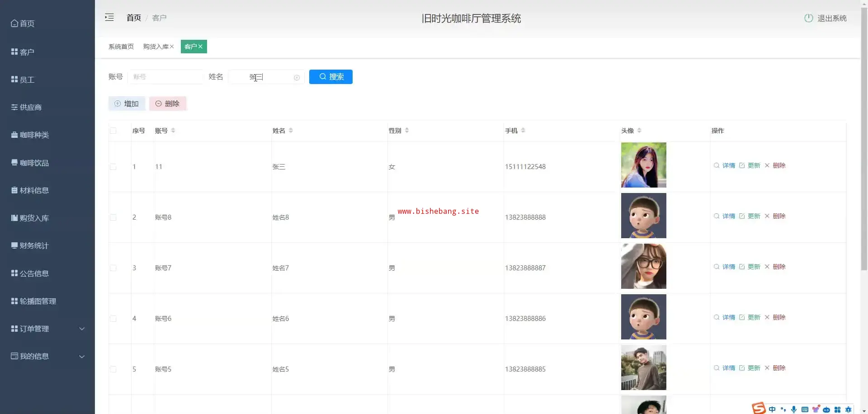Viewport: 868px width, 414px height.
Task: Select the checkbox for the 账号6 row
Action: [113, 319]
